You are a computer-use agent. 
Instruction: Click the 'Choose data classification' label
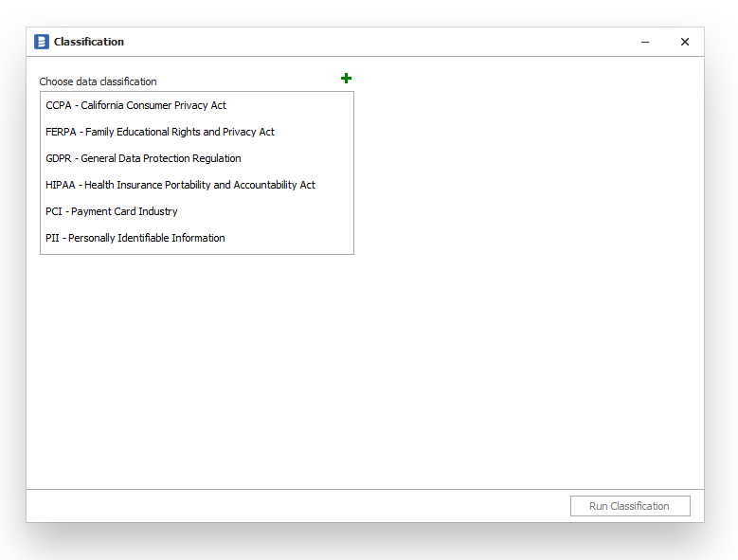98,81
